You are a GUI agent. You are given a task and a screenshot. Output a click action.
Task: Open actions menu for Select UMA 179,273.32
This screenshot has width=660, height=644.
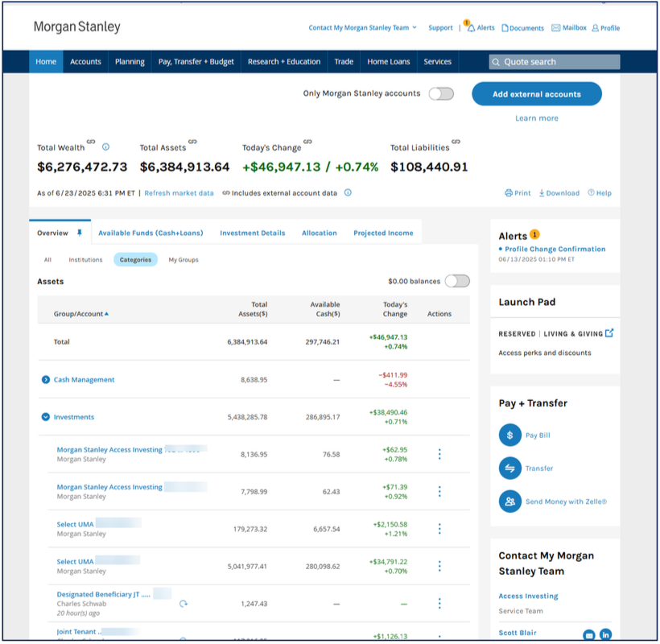point(439,529)
